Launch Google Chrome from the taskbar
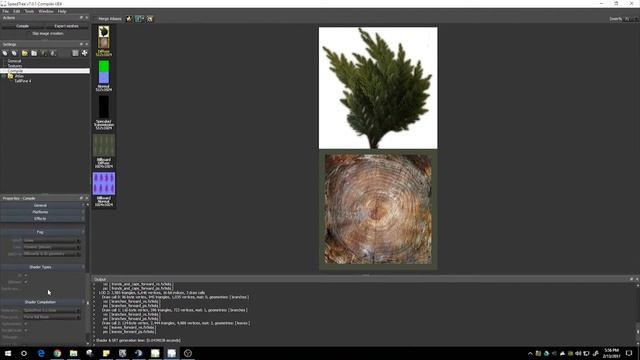The height and width of the screenshot is (360, 640). coord(57,353)
